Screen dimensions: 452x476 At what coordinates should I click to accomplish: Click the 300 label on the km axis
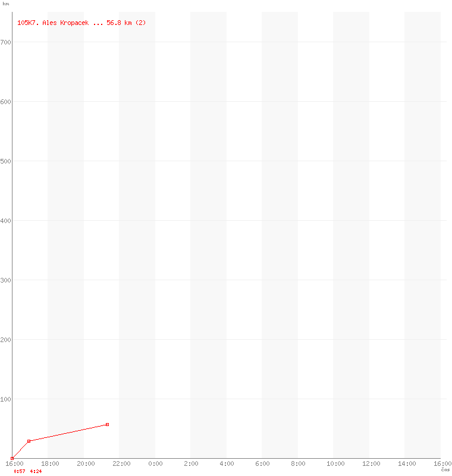(x=6, y=280)
